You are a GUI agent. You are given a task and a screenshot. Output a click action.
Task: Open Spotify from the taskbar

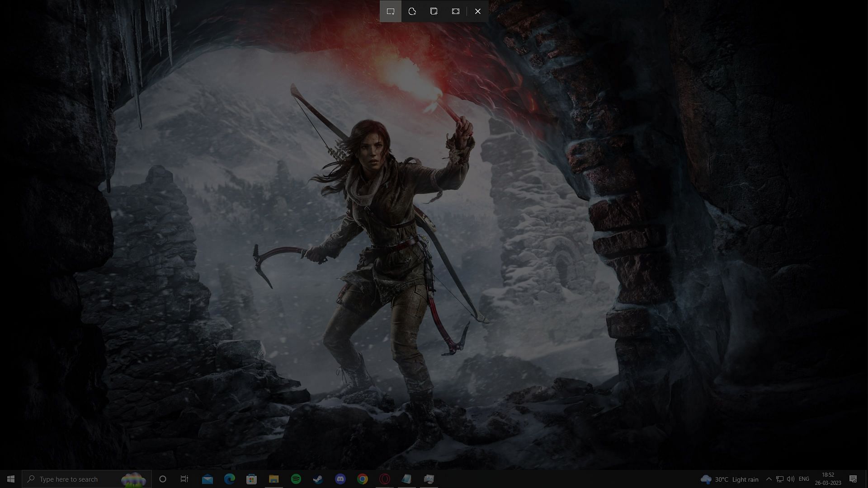coord(296,479)
